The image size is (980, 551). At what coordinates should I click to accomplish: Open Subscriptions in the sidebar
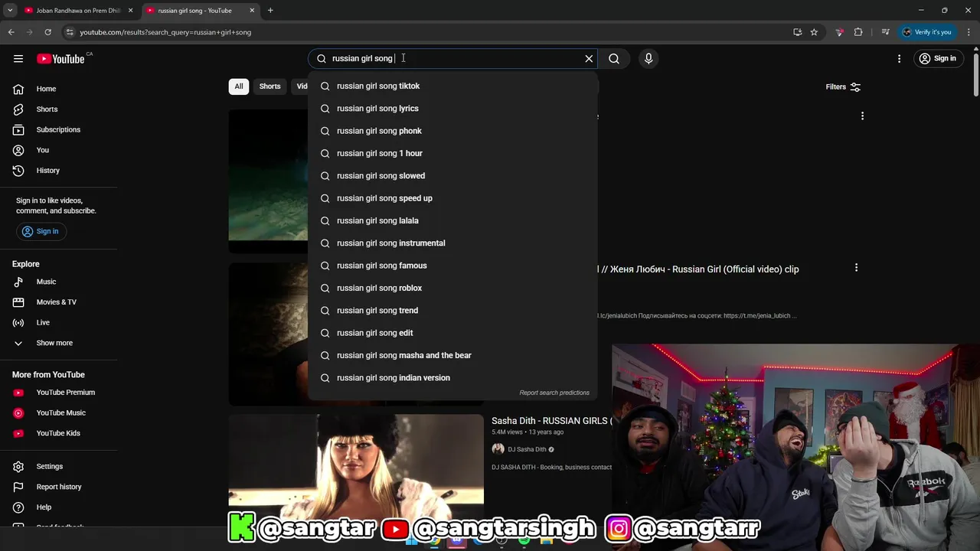pyautogui.click(x=59, y=130)
